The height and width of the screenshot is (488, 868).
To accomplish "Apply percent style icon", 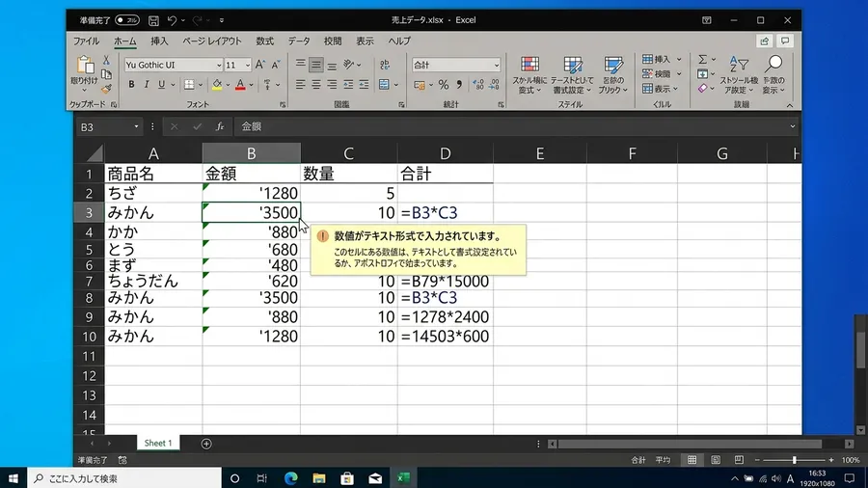I will click(x=444, y=85).
